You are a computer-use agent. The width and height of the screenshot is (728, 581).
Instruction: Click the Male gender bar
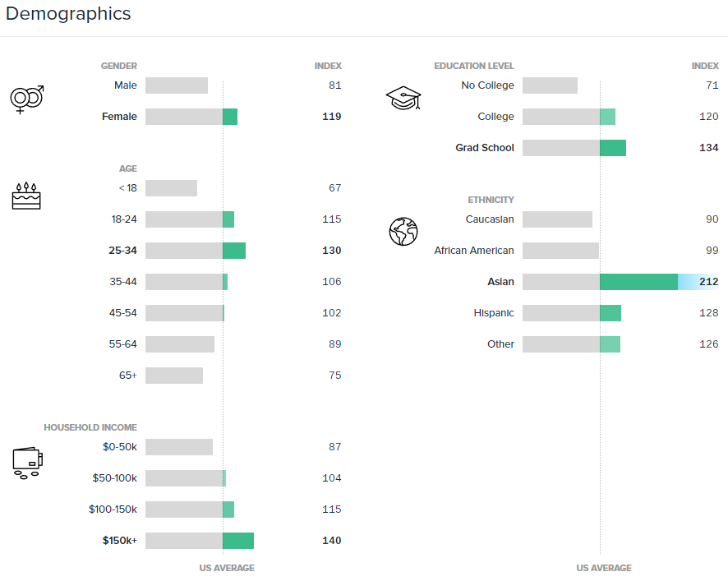[177, 85]
